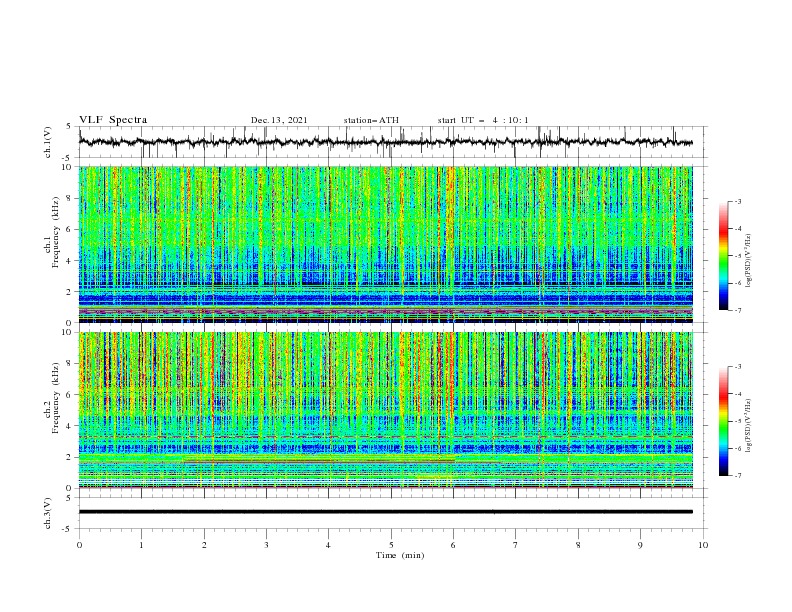
Task: Click the "Time (min)" x-axis label
Action: [x=400, y=555]
